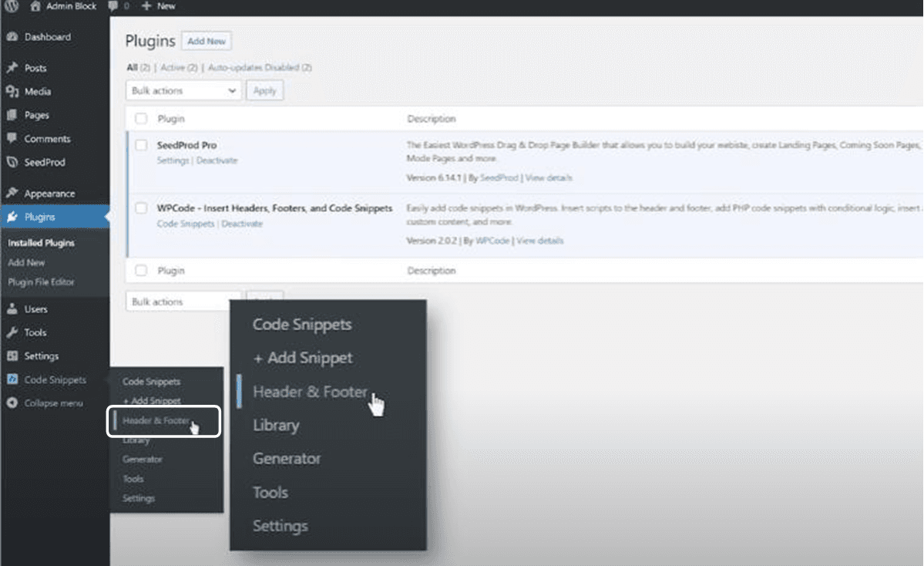The image size is (924, 566).
Task: Open Plugin File Editor submenu item
Action: click(x=42, y=282)
